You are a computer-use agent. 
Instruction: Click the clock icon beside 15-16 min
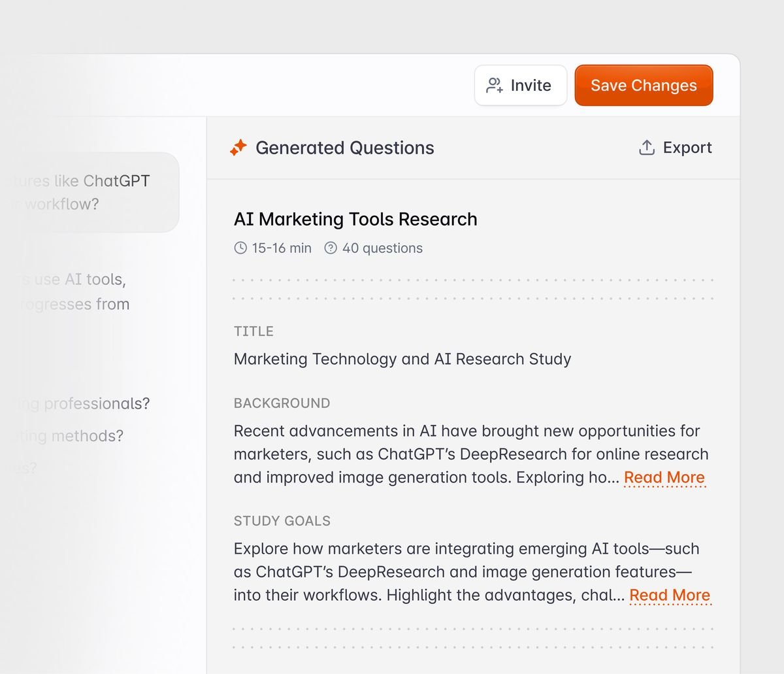click(x=240, y=248)
